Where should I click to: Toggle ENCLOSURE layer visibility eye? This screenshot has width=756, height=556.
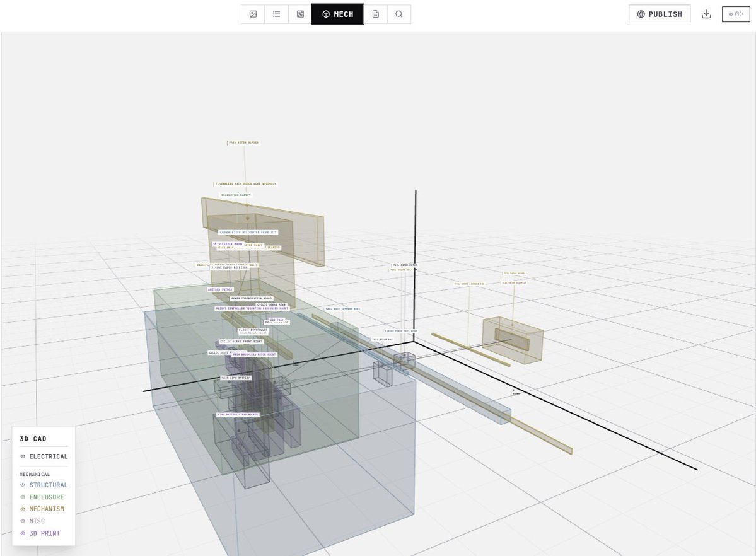click(x=23, y=497)
